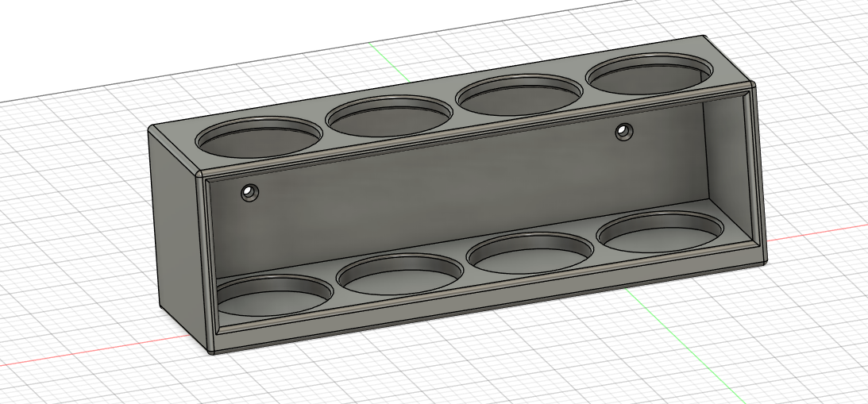Select leftmost circular recess on the bottom shelf
Image resolution: width=868 pixels, height=404 pixels.
(273, 296)
